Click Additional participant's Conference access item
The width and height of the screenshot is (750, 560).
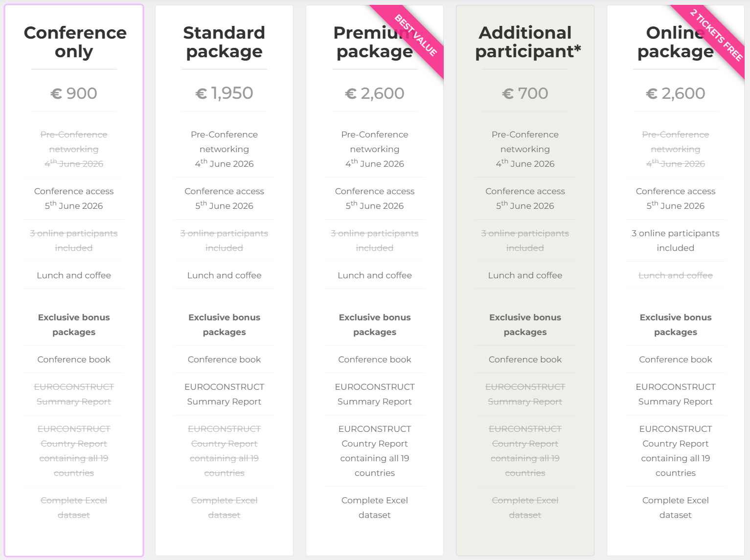(x=525, y=199)
